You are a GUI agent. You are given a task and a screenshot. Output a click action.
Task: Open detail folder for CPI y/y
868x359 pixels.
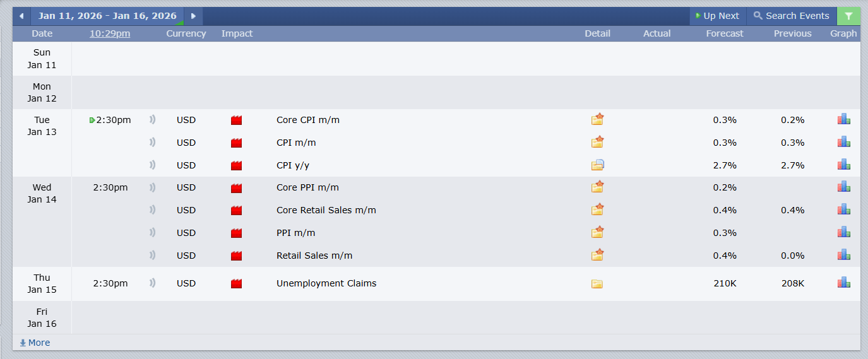coord(597,165)
